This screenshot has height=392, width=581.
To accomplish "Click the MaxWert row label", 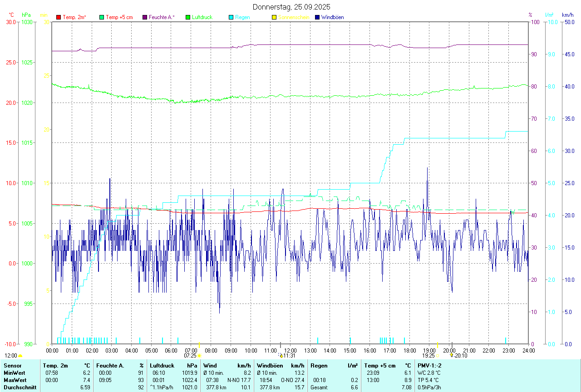I will [x=14, y=380].
